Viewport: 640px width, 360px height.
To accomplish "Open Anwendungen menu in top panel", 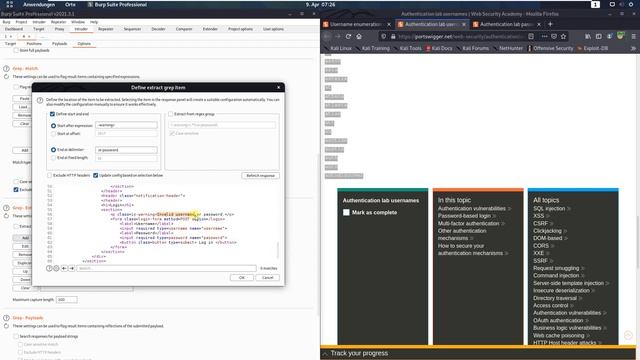I will 39,4.
